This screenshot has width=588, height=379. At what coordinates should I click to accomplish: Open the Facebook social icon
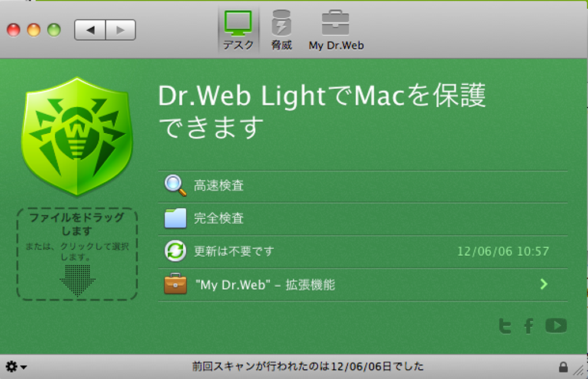coord(529,326)
